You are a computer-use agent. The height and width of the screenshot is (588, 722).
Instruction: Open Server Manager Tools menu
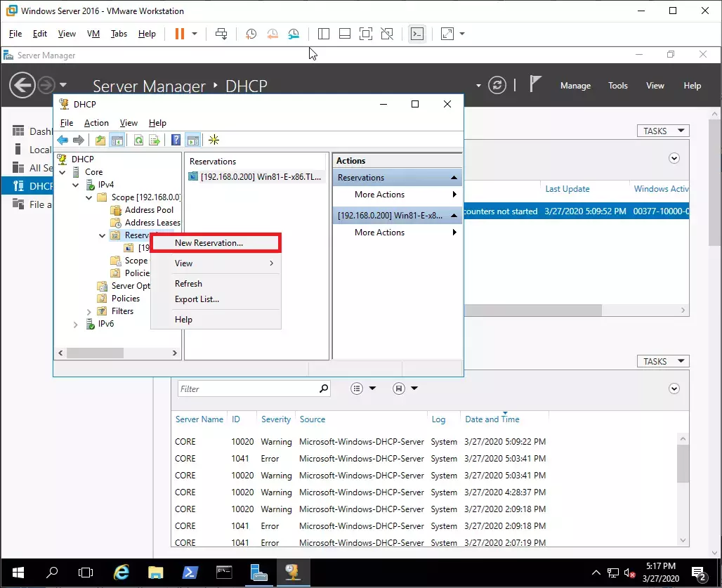point(618,86)
